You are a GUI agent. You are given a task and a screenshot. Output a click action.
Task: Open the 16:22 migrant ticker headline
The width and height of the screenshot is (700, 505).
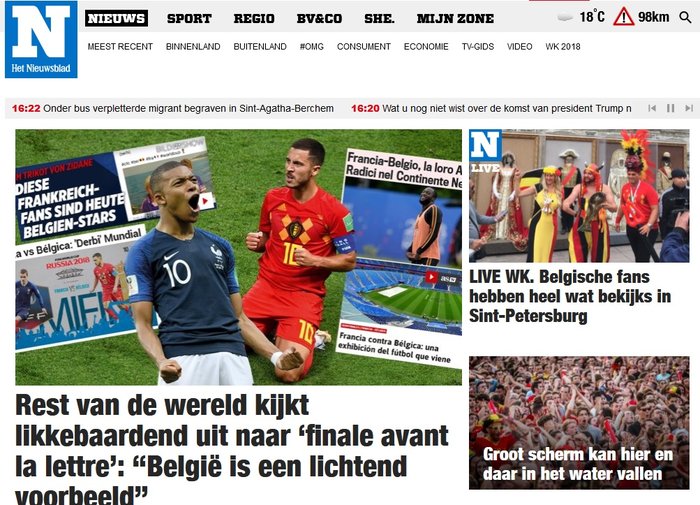[173, 109]
